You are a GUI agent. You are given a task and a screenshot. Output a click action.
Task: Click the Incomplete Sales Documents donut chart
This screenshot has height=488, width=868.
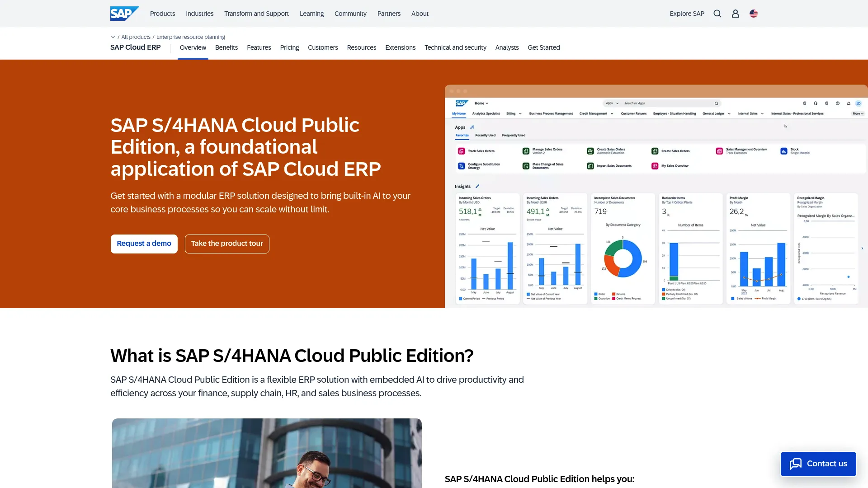click(x=623, y=258)
